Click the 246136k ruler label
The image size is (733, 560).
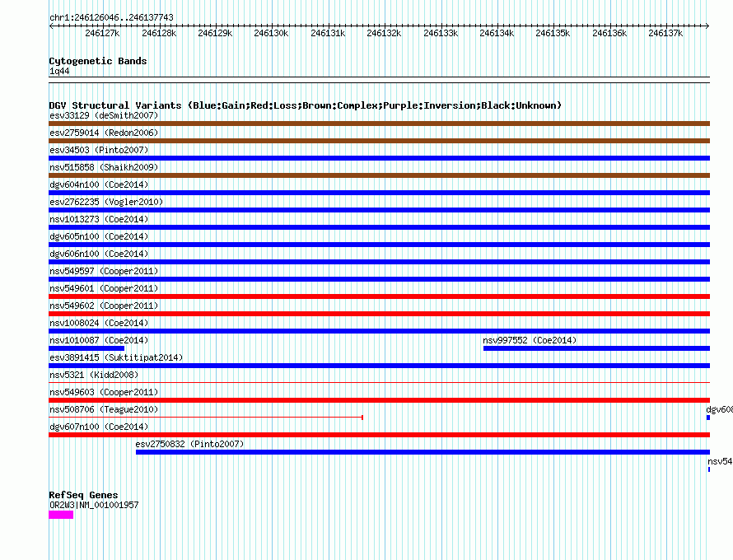pos(609,33)
